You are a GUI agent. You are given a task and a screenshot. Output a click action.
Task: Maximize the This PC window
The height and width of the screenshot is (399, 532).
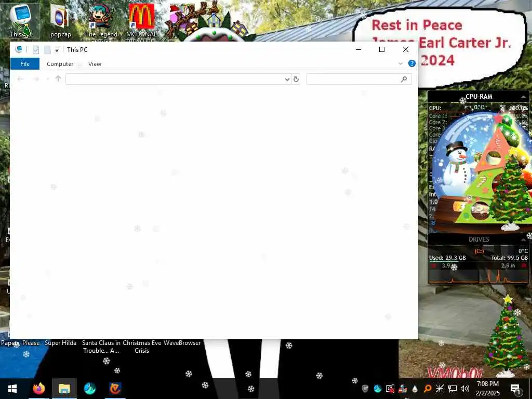click(x=382, y=49)
